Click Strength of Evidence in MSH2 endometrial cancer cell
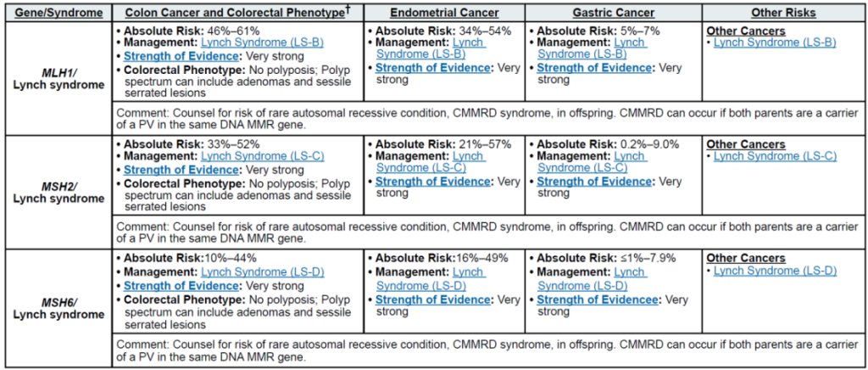Screen dimensions: 868x370 tap(433, 181)
